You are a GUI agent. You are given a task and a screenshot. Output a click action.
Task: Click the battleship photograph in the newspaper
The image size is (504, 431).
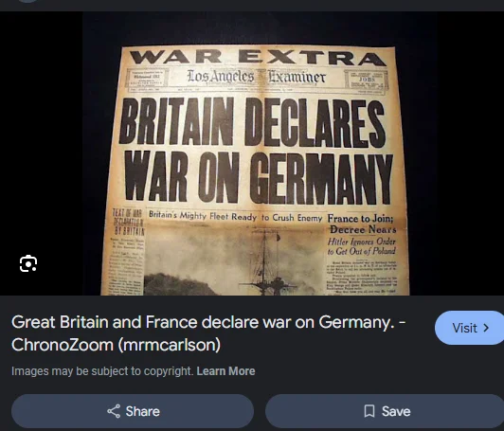pyautogui.click(x=234, y=259)
